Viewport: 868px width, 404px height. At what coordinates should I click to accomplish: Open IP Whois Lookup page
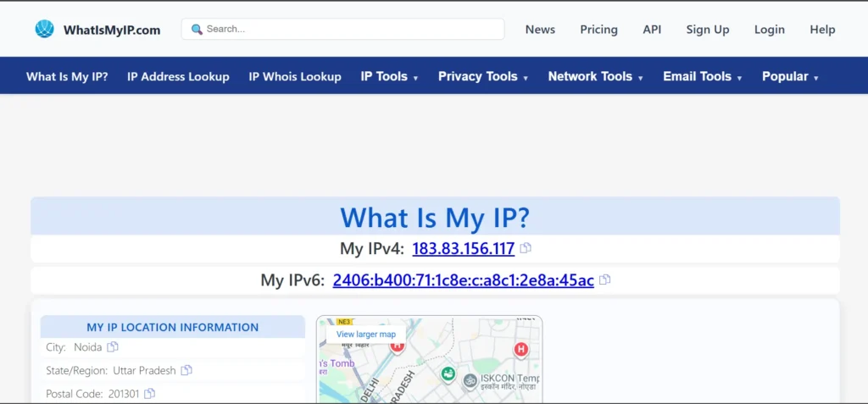tap(295, 76)
